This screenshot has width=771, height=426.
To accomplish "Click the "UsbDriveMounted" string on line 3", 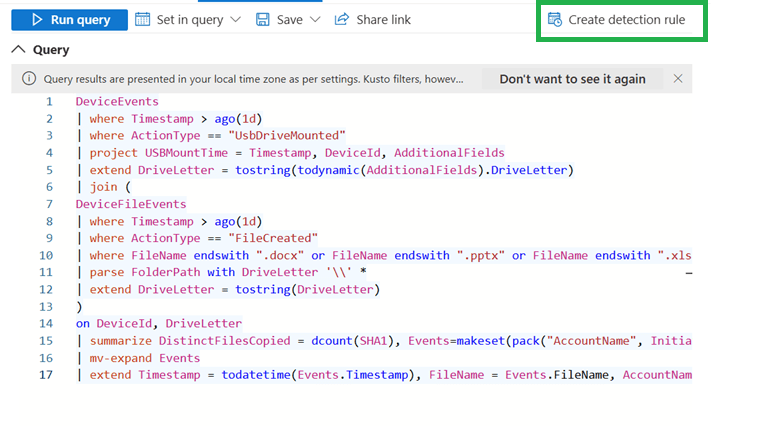I will [286, 136].
